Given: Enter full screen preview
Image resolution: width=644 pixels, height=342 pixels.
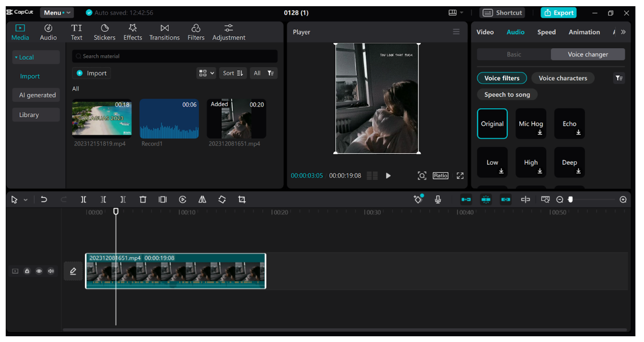Looking at the screenshot, I should [x=460, y=176].
